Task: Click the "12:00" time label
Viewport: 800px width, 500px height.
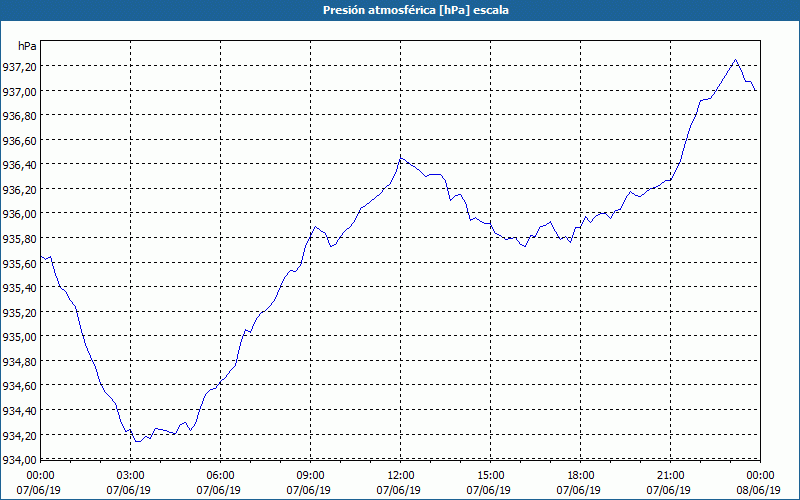Action: [x=401, y=476]
